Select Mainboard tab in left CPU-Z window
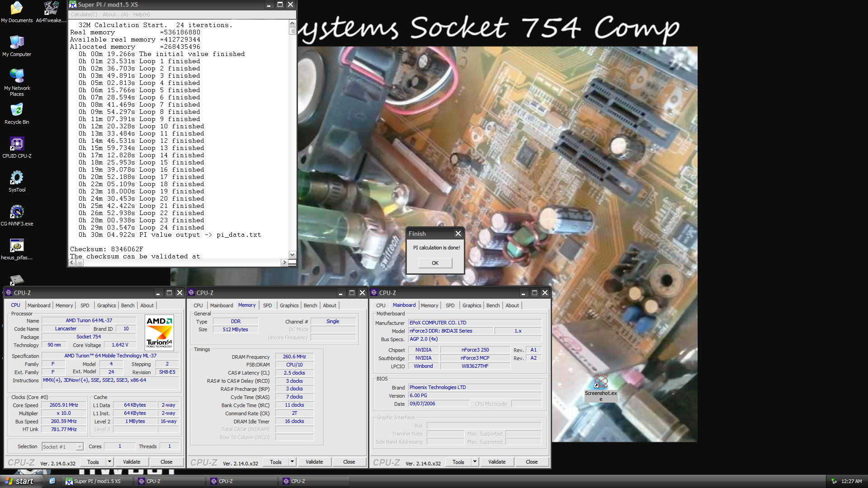This screenshot has height=488, width=868. pos(39,305)
